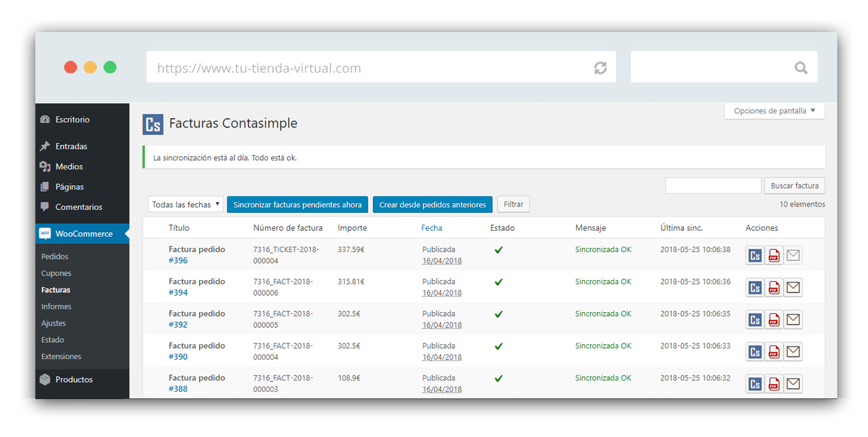Click the browser search magnifier icon

[x=801, y=68]
